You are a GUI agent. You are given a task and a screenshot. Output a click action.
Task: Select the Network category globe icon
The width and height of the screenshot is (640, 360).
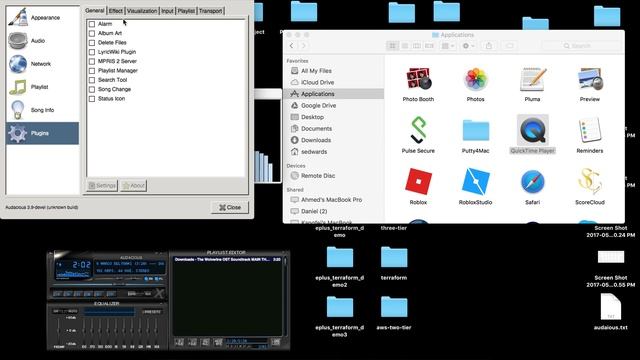pos(18,64)
